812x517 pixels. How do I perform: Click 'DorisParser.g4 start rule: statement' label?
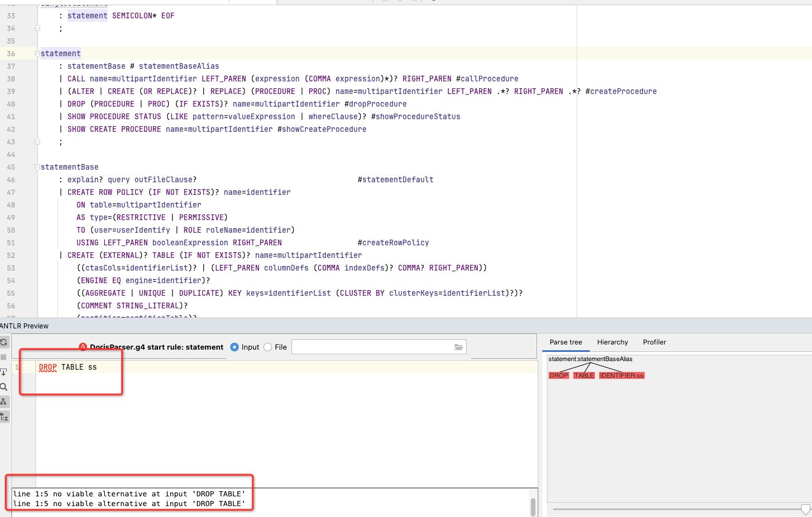156,347
